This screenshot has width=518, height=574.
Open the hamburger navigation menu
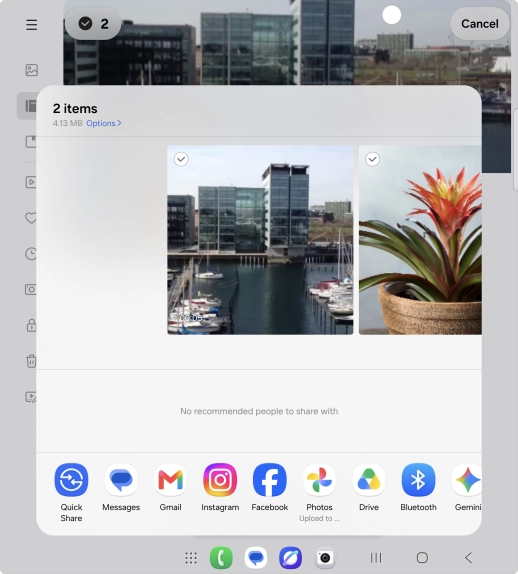[31, 25]
